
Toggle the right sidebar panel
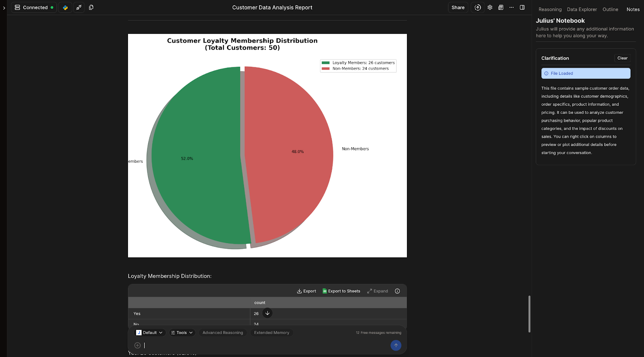522,8
